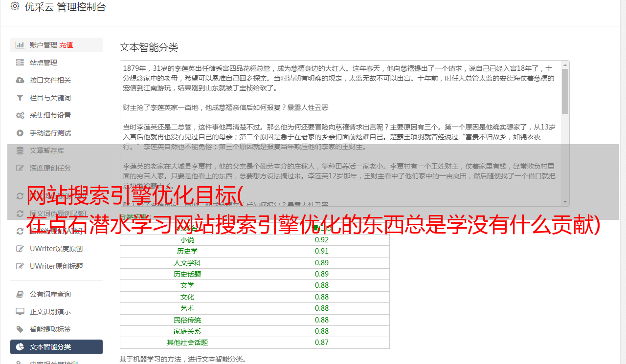Click the 文本智能分类 pie chart icon
Screen dimensions: 626x364
(x=20, y=347)
